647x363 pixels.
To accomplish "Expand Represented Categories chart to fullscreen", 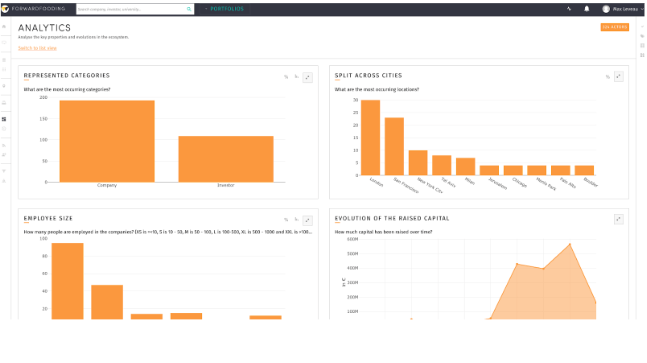I will coord(307,77).
